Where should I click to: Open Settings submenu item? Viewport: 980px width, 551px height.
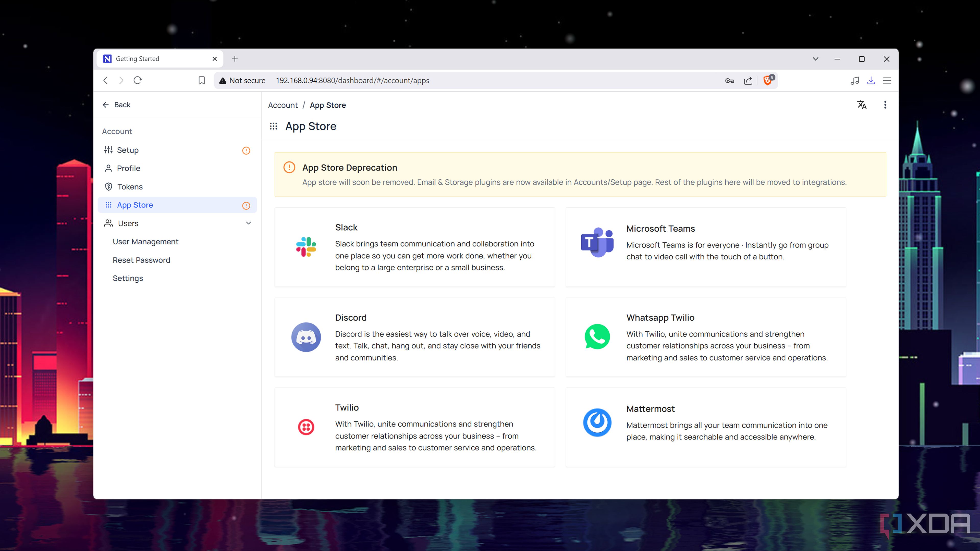click(128, 278)
